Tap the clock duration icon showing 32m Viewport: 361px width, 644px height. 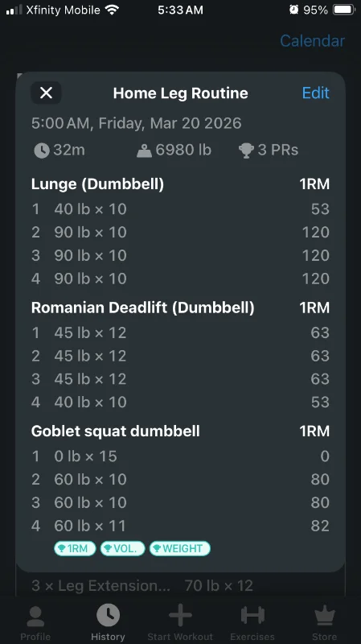[42, 151]
